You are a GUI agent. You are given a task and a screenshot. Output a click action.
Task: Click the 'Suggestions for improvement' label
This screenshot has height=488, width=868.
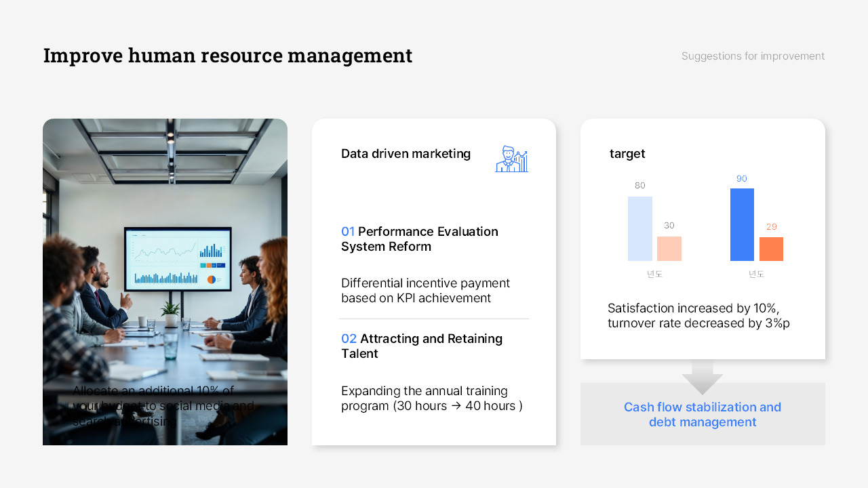click(753, 56)
